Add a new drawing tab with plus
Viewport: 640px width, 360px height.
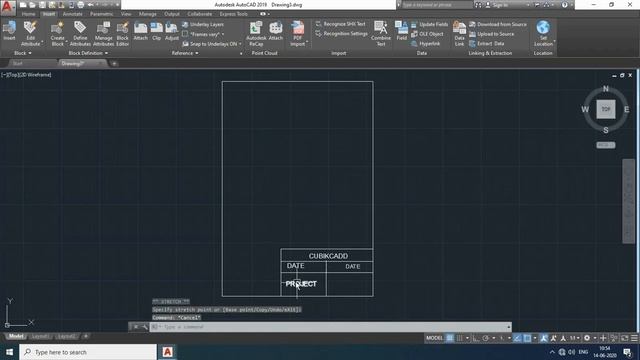tap(114, 64)
